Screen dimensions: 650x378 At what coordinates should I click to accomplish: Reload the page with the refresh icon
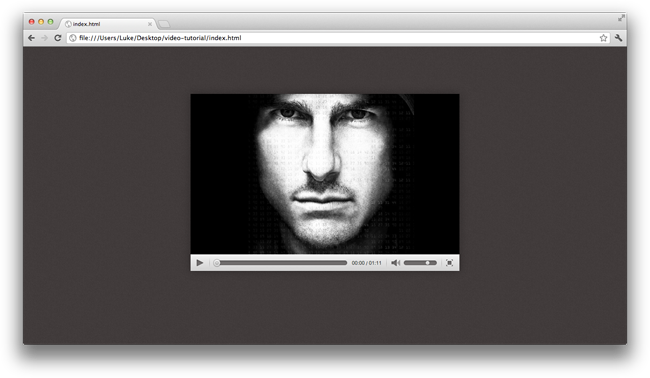click(58, 38)
